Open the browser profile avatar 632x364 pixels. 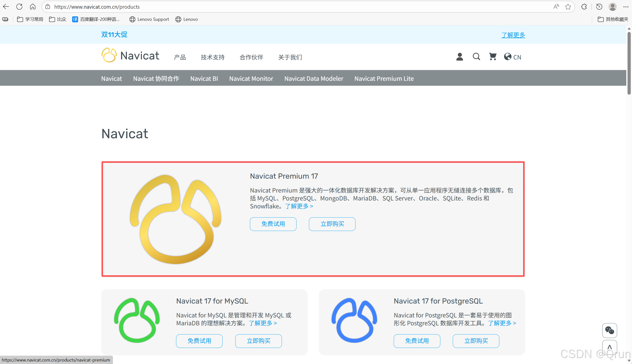613,7
